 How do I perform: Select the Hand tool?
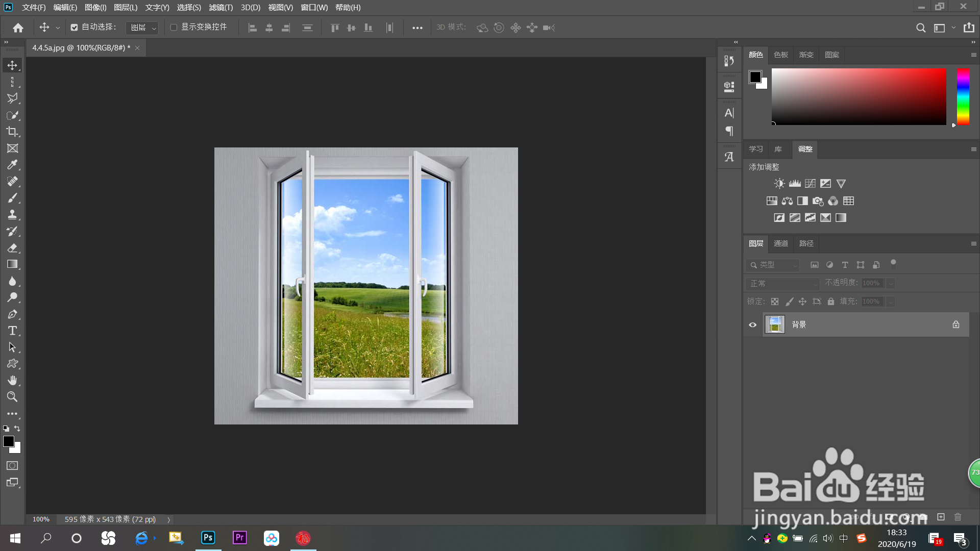pos(12,381)
